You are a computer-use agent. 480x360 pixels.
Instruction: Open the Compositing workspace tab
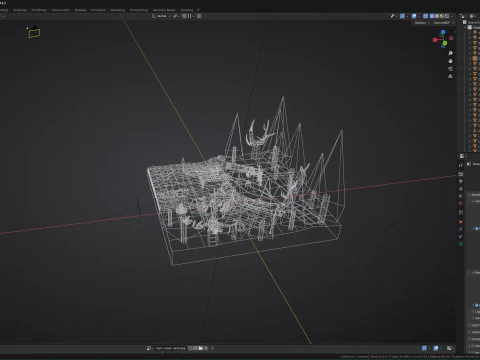(x=139, y=10)
